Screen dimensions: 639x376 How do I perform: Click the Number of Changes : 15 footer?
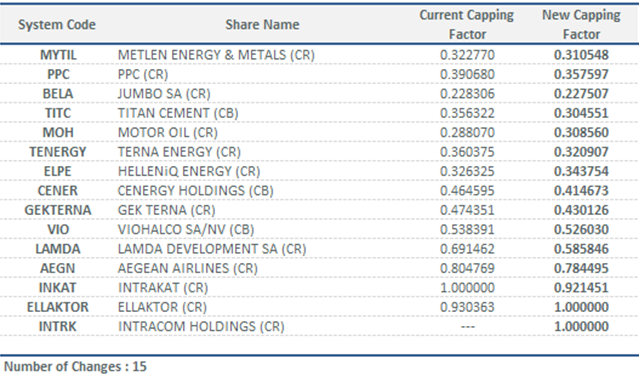75,367
